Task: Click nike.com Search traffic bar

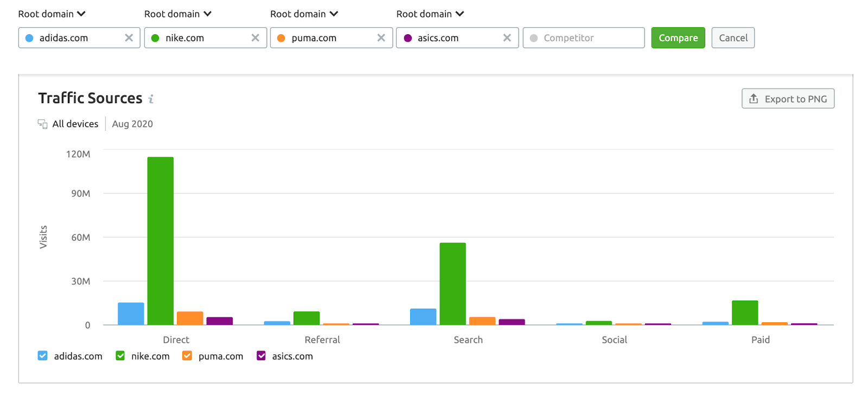Action: (453, 284)
